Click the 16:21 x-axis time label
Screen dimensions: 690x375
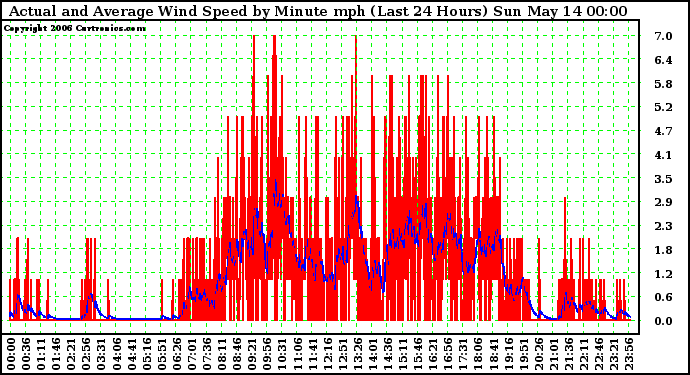click(x=433, y=354)
